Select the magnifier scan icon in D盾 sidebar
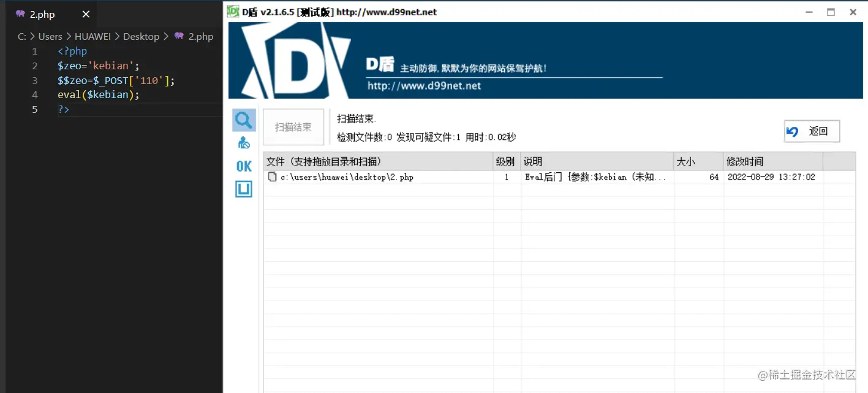The image size is (868, 393). click(x=244, y=120)
